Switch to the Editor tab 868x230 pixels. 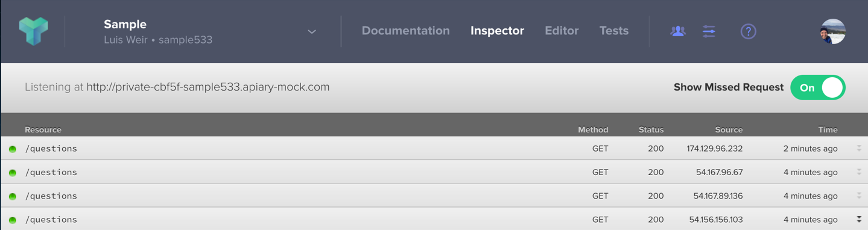click(562, 31)
